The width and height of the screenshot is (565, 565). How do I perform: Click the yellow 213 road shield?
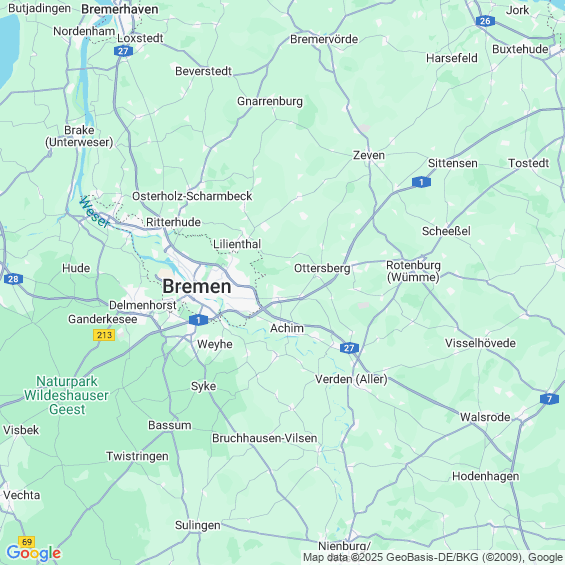pyautogui.click(x=104, y=335)
